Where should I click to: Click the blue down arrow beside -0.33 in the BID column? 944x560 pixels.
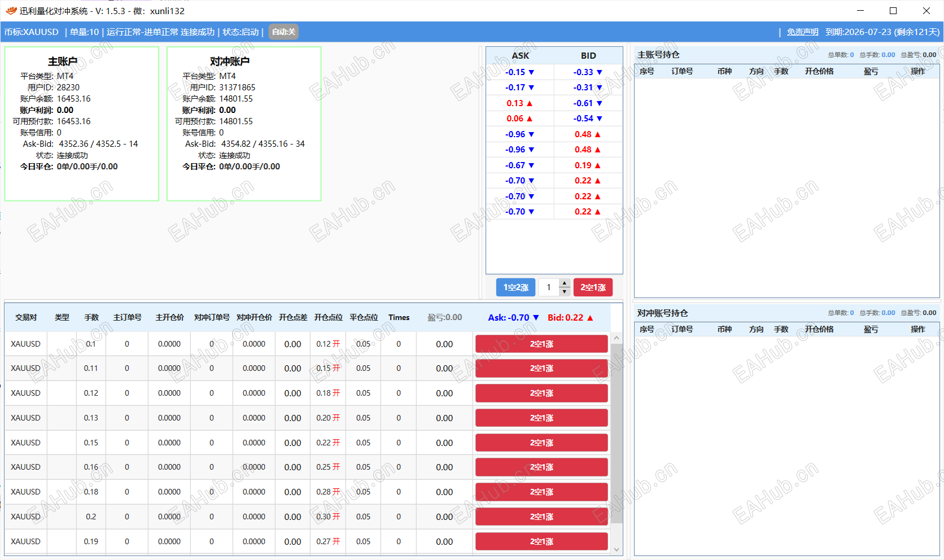tap(600, 72)
